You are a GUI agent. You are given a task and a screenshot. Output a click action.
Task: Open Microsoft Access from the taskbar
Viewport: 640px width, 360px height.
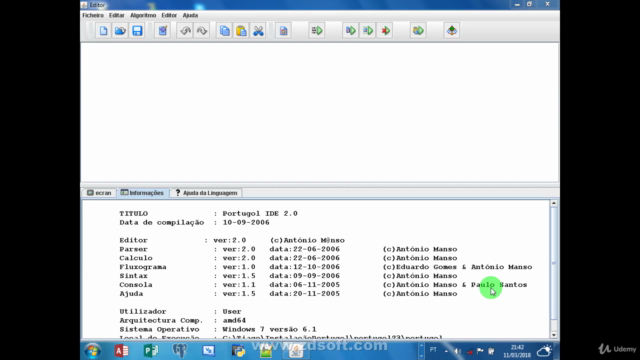pyautogui.click(x=122, y=351)
